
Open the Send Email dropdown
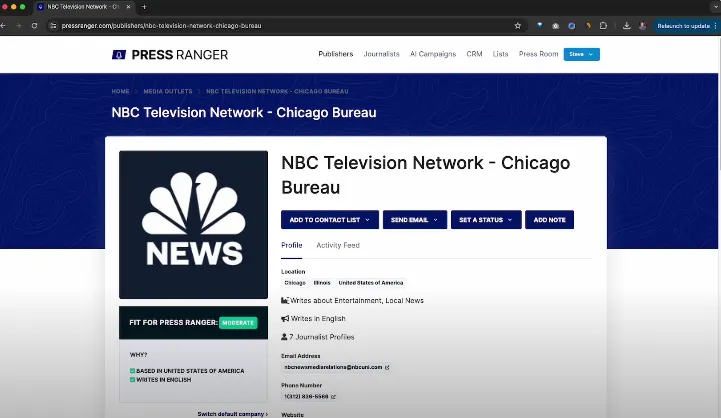(414, 219)
